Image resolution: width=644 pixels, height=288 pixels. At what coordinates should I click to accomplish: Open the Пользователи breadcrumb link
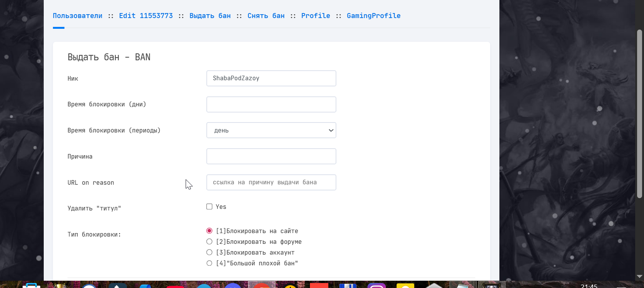point(77,16)
